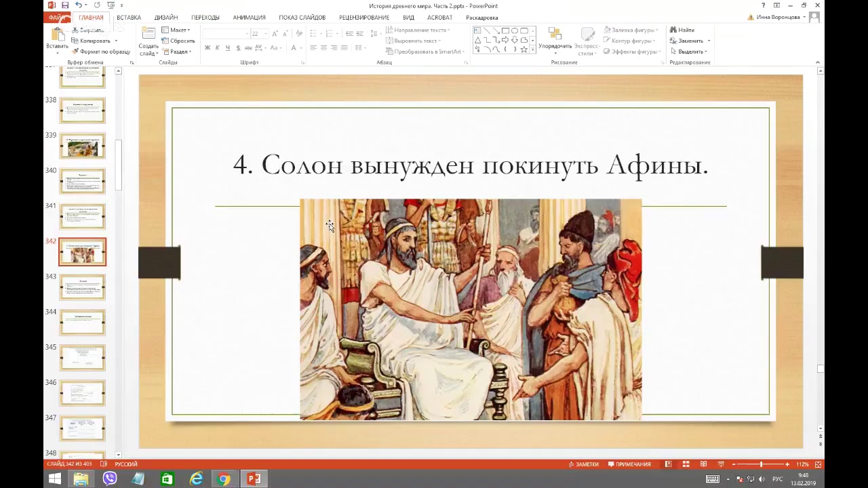Open Replace (Заменить) dropdown arrow
The width and height of the screenshot is (868, 488).
709,41
